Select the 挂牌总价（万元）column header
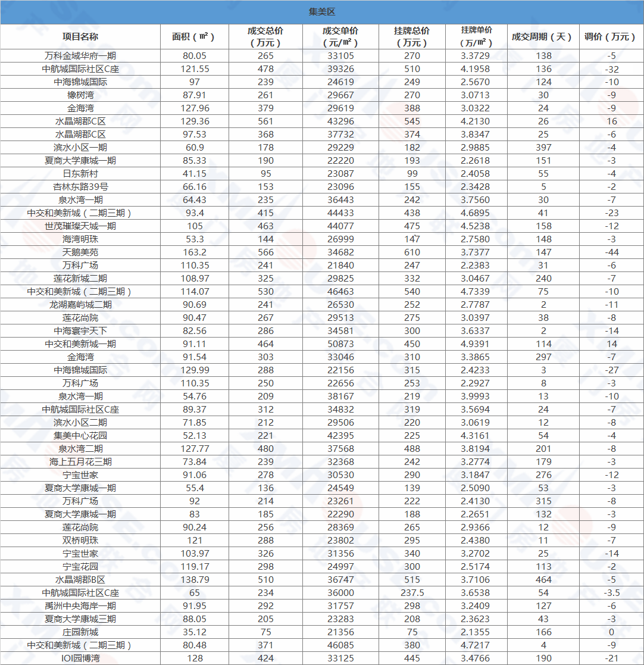The width and height of the screenshot is (644, 665). 412,37
